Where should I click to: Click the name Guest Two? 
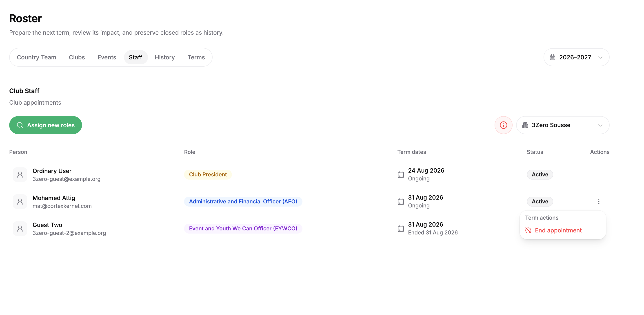47,225
